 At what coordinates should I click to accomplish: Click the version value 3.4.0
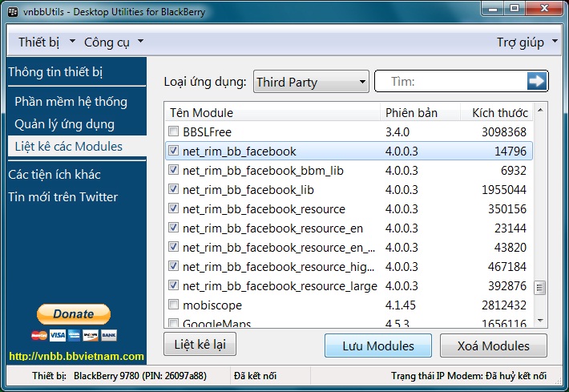[x=397, y=131]
